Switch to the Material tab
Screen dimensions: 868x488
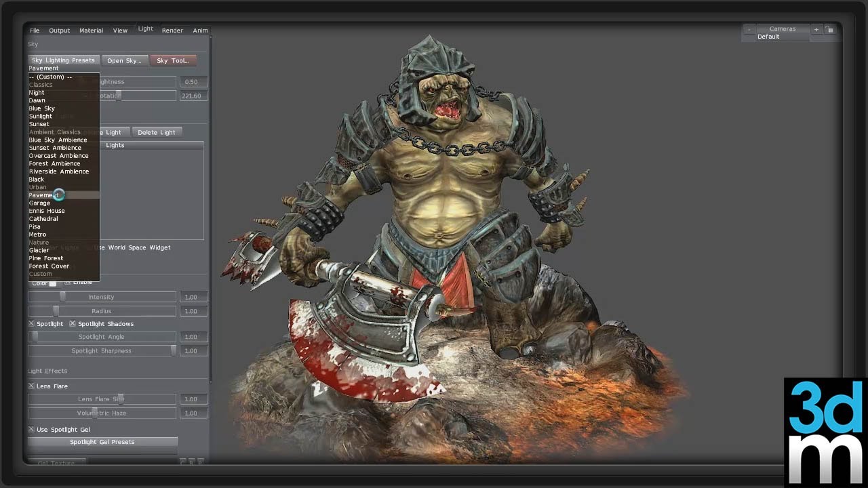pyautogui.click(x=91, y=30)
